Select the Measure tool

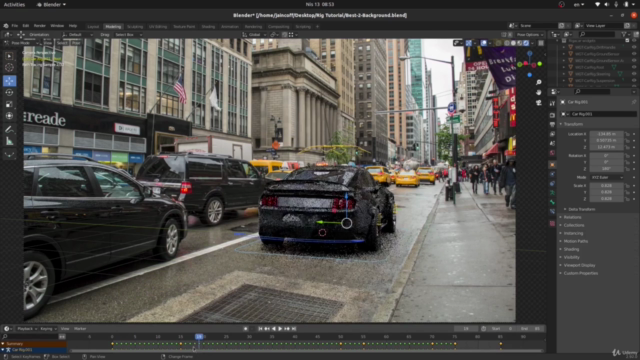pos(9,142)
